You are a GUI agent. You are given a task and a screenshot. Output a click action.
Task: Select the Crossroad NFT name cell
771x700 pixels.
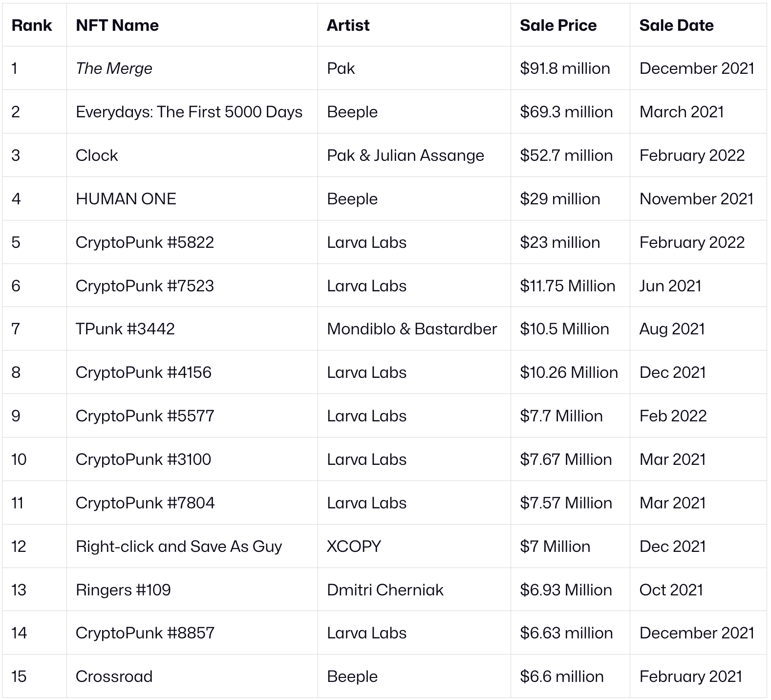[x=114, y=677]
